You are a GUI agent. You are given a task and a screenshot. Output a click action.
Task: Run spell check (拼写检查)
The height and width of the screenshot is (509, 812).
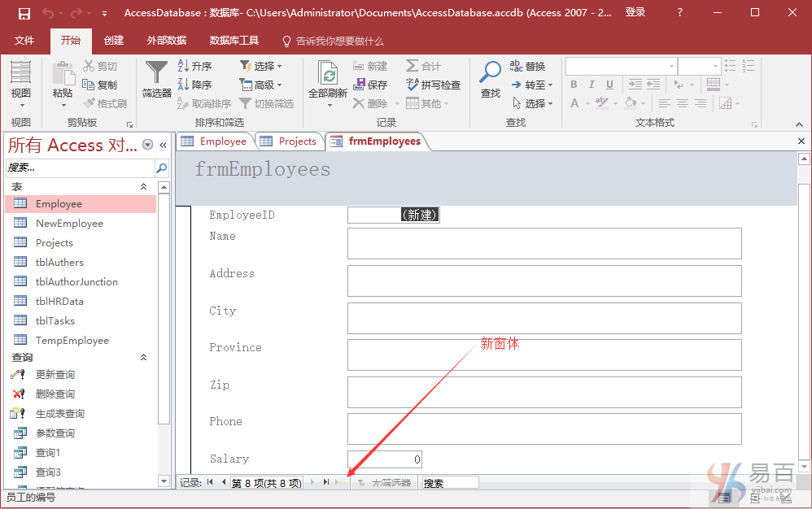click(x=433, y=85)
